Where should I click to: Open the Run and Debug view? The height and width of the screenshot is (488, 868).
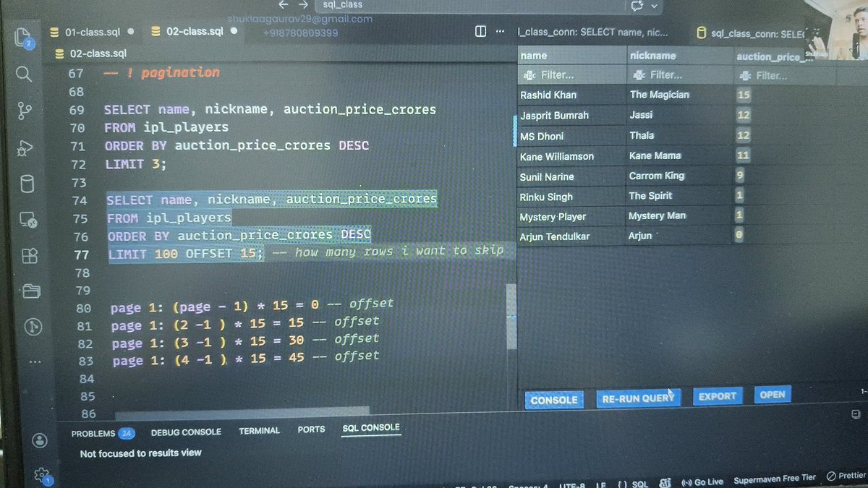coord(25,147)
